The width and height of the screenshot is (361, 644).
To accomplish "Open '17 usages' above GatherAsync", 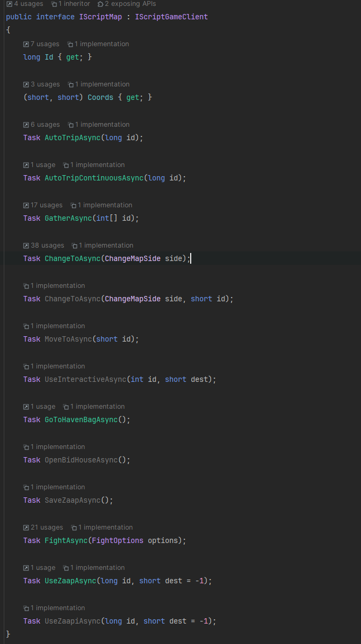I will tap(46, 205).
